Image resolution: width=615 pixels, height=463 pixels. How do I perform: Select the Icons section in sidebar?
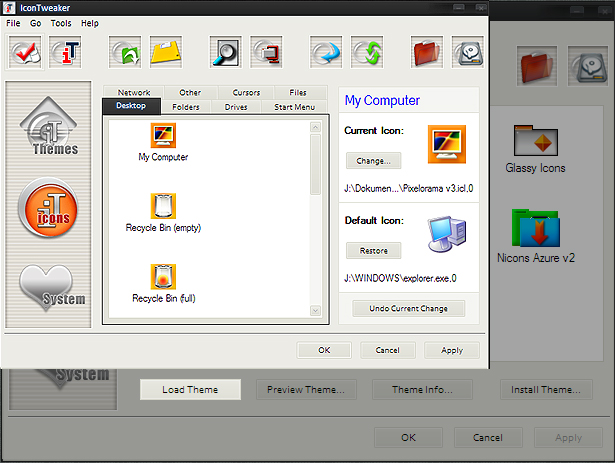[48, 208]
